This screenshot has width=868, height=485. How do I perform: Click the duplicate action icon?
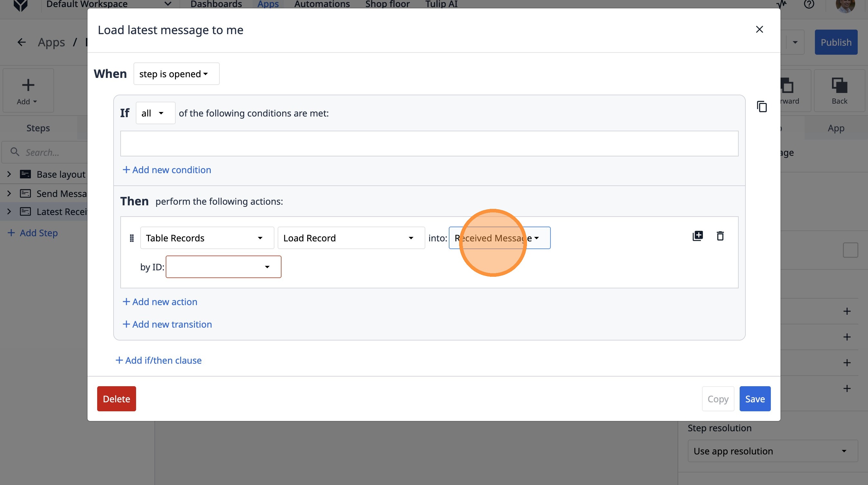click(697, 236)
